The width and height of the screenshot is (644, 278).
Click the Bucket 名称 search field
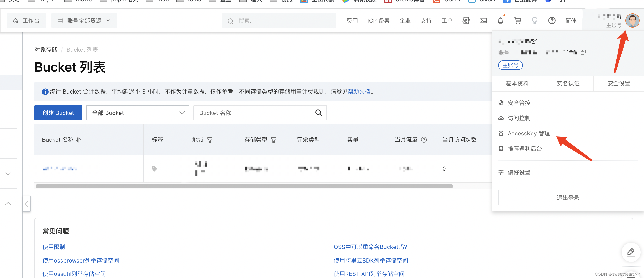(x=252, y=113)
